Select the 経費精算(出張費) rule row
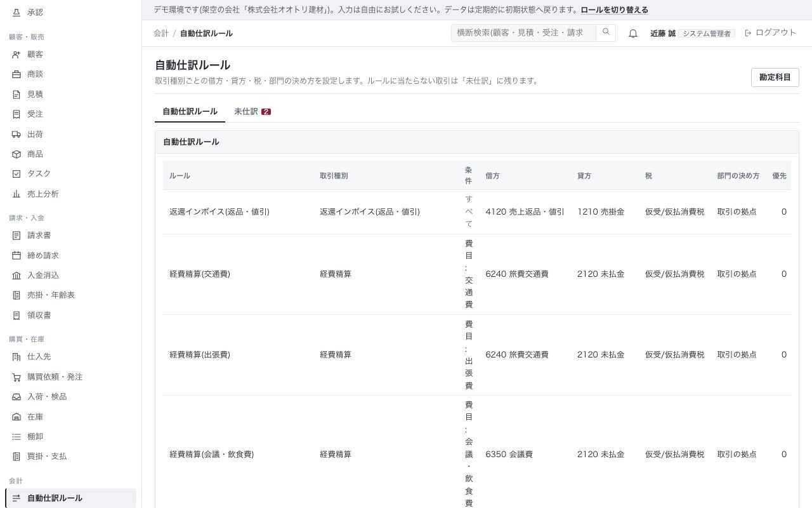 pyautogui.click(x=476, y=355)
